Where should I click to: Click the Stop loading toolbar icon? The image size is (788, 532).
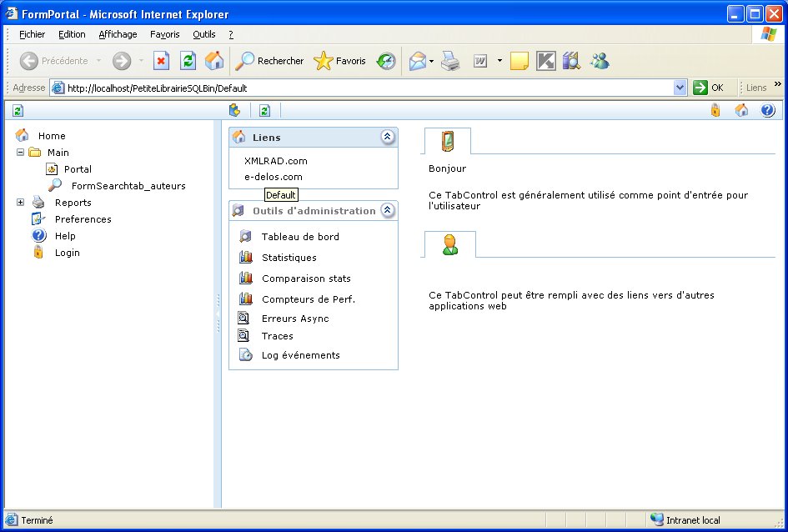coord(162,61)
